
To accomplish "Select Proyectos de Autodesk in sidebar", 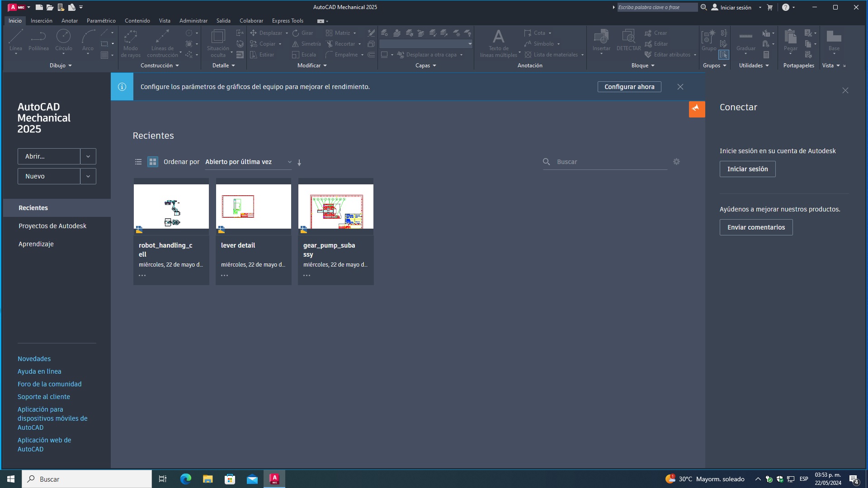I will click(x=52, y=226).
